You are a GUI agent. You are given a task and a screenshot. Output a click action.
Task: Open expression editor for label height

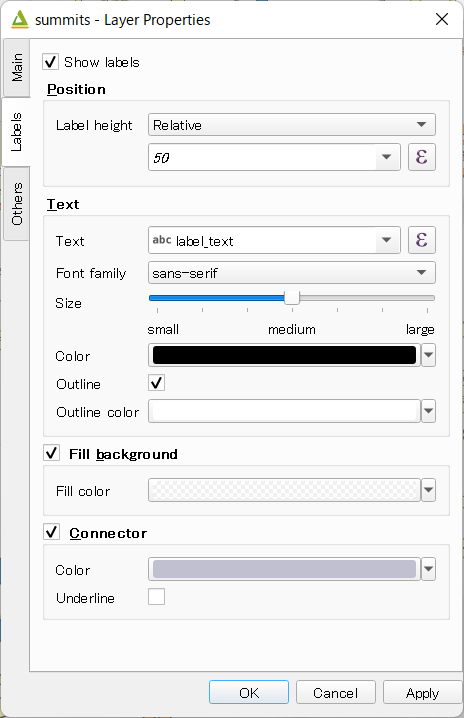(x=421, y=157)
